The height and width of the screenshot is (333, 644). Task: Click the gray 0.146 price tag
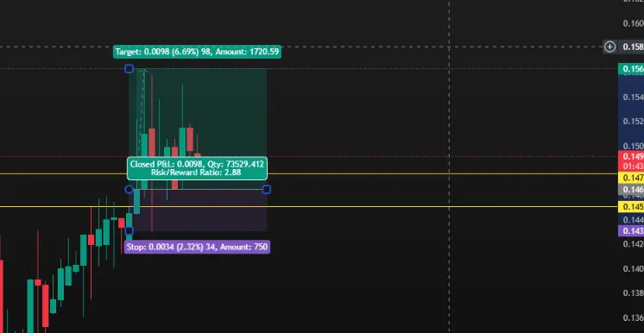(x=631, y=189)
